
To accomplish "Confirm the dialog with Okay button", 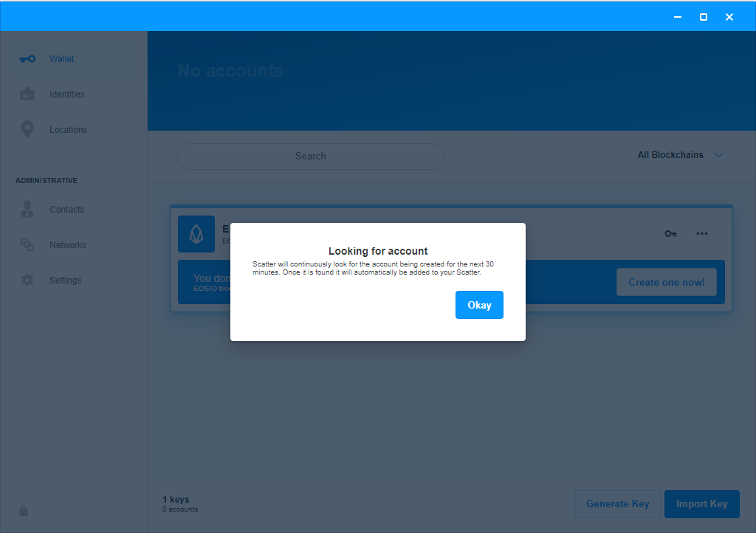I will click(479, 305).
